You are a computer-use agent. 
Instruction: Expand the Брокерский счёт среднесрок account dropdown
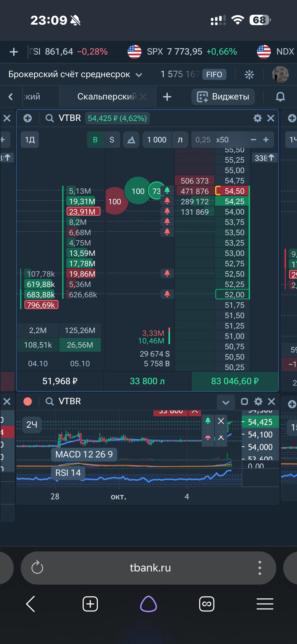(75, 74)
